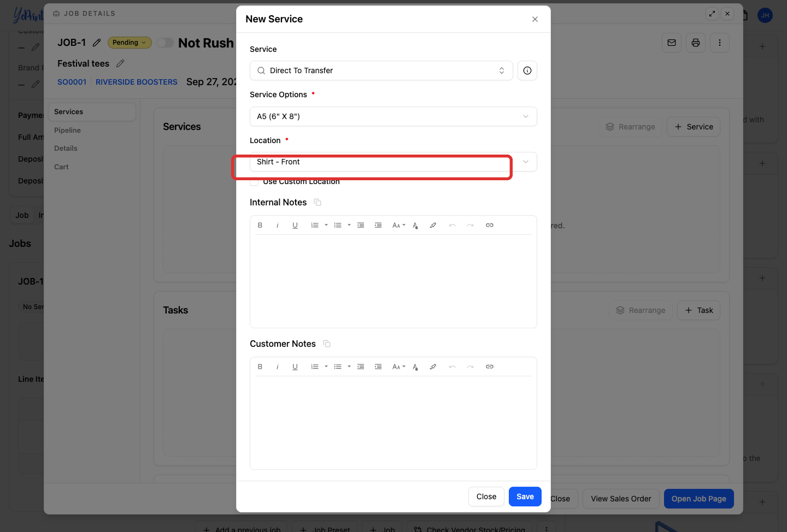The width and height of the screenshot is (787, 532).
Task: Copy Internal Notes using the copy icon
Action: point(318,202)
